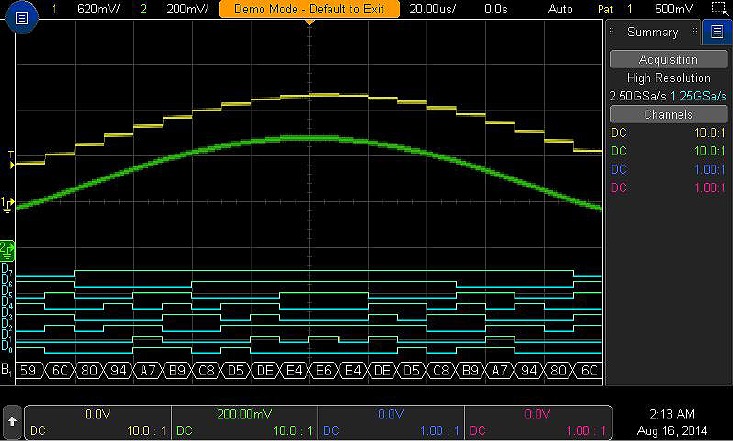Screen dimensions: 733x441
Task: Click the Acquisition header button
Action: click(x=668, y=60)
